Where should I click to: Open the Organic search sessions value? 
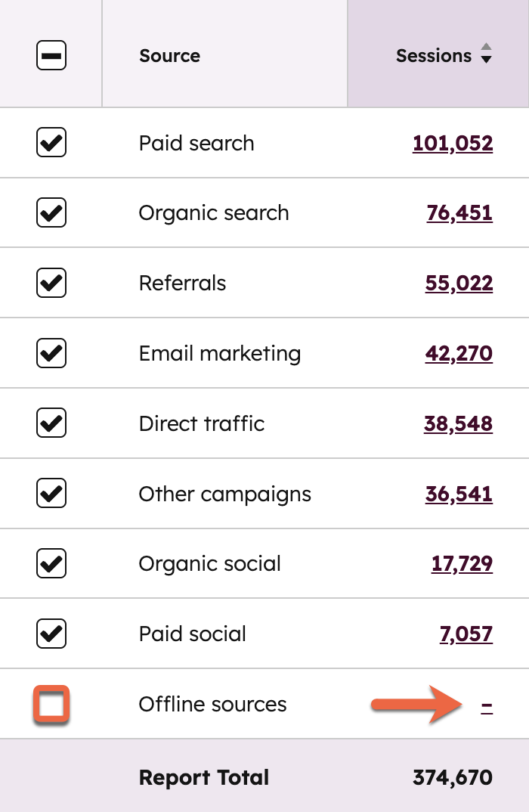[x=459, y=212]
